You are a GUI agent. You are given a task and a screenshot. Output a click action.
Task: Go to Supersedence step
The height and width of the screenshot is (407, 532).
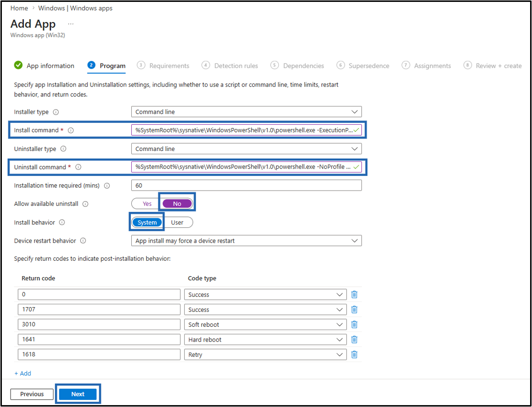pos(363,65)
